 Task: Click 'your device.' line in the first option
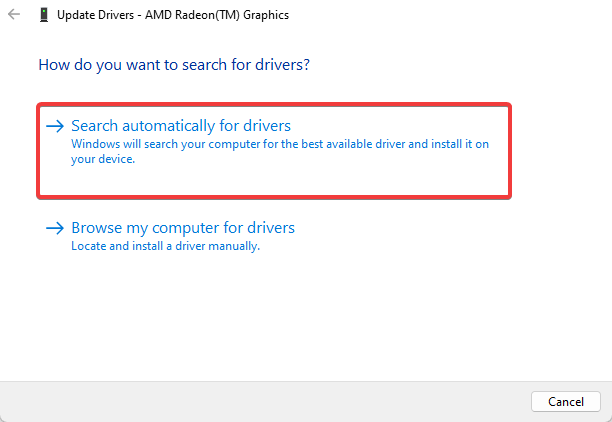click(103, 159)
